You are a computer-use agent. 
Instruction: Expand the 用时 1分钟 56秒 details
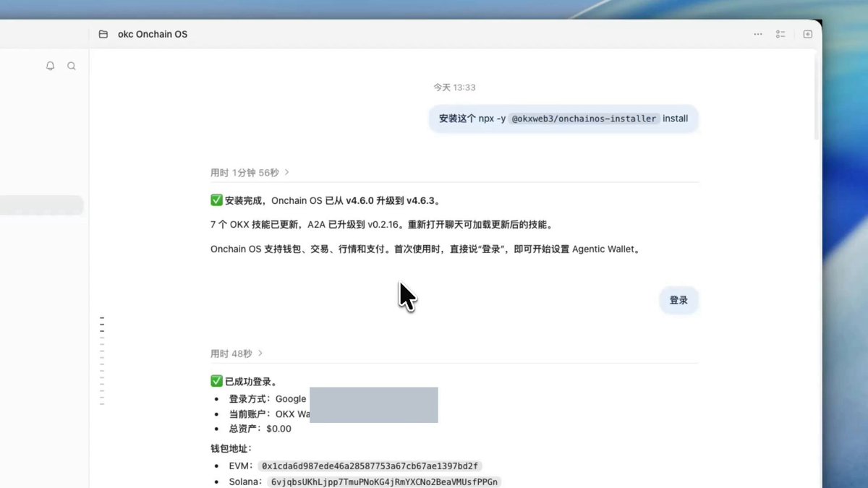[250, 173]
